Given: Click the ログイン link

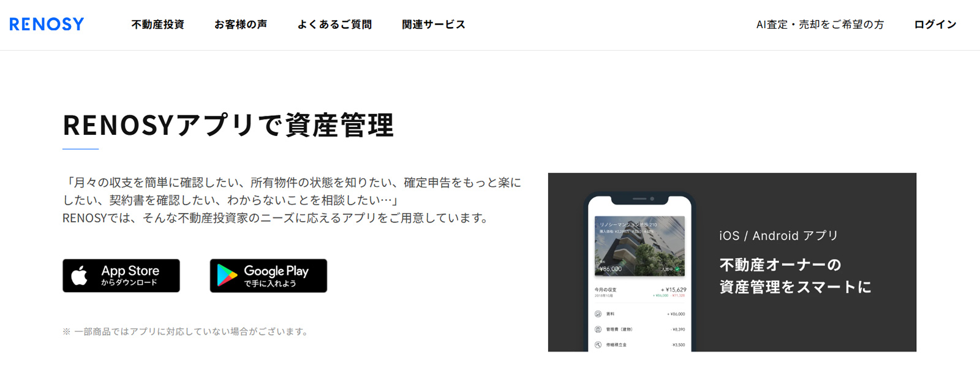Looking at the screenshot, I should (x=935, y=25).
